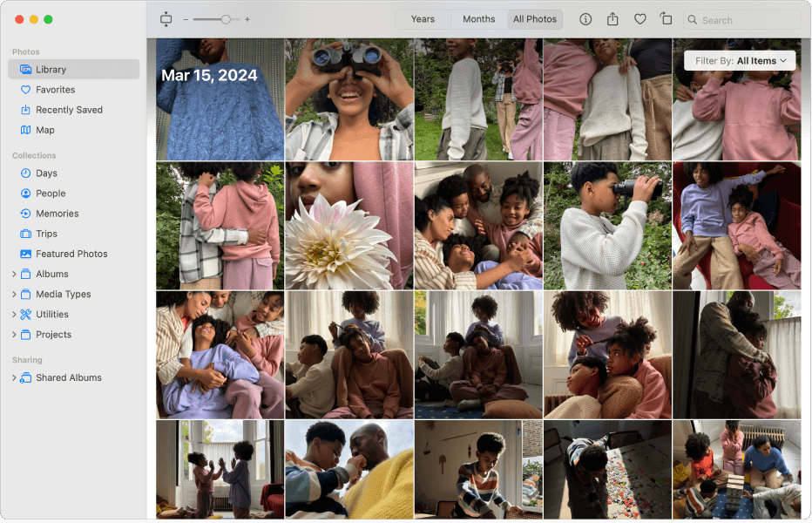The height and width of the screenshot is (523, 812).
Task: Open Days collection
Action: (73, 173)
